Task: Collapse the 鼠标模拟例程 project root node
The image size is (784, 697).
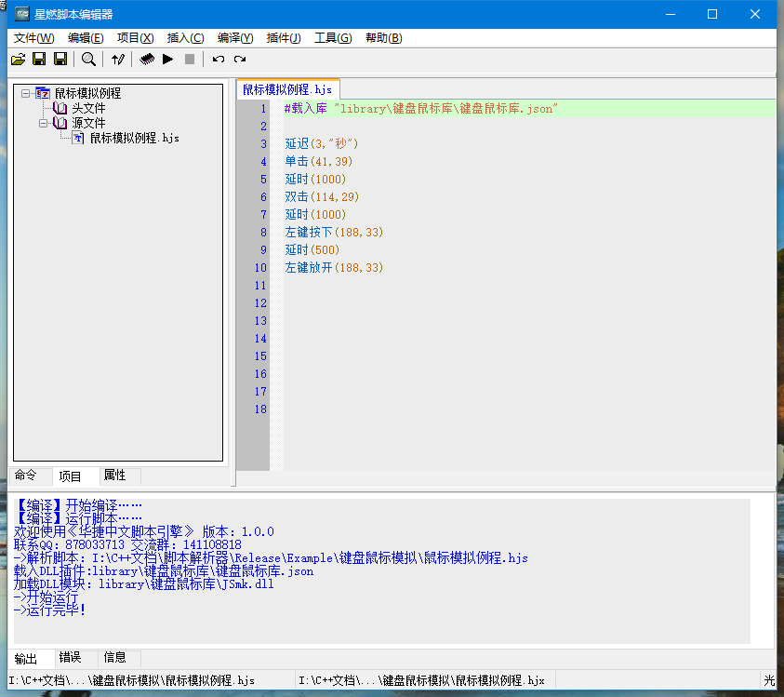Action: [x=25, y=93]
